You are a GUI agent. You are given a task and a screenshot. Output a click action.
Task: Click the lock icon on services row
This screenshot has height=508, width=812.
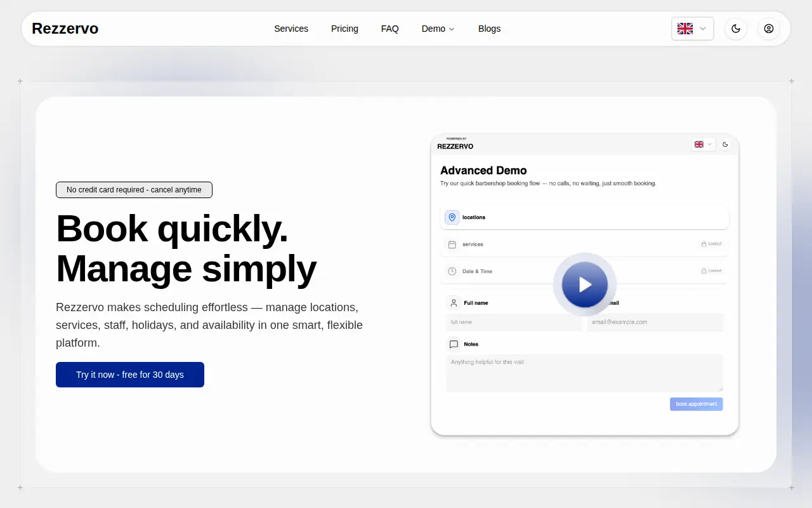(x=704, y=244)
